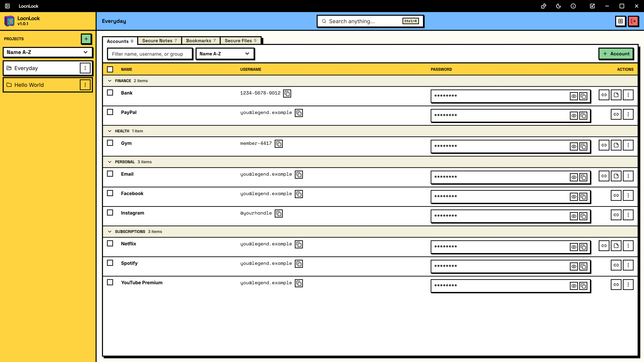
Task: Copy the Bank username
Action: pyautogui.click(x=287, y=94)
